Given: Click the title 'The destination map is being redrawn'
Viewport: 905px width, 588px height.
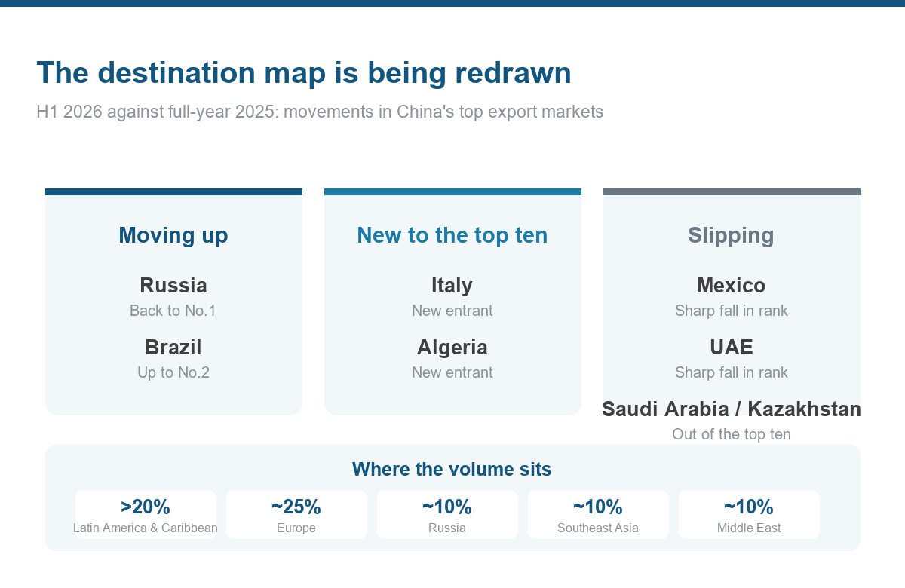Looking at the screenshot, I should (304, 73).
